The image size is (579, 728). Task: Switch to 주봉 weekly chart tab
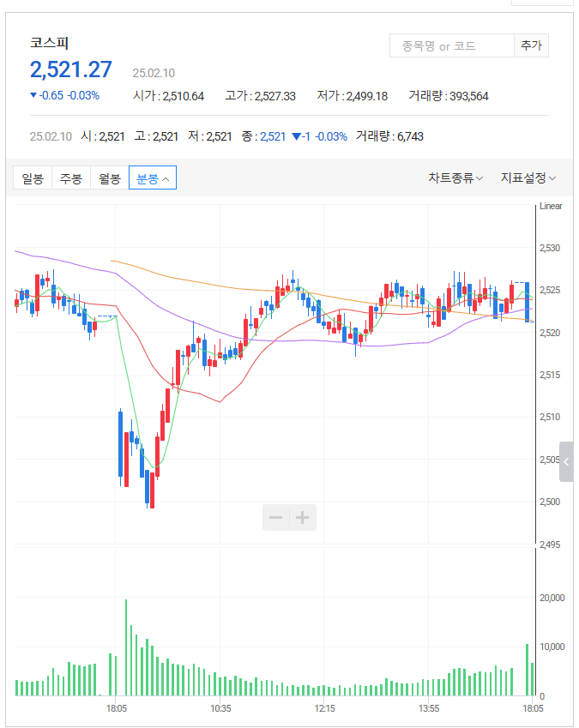pos(70,177)
